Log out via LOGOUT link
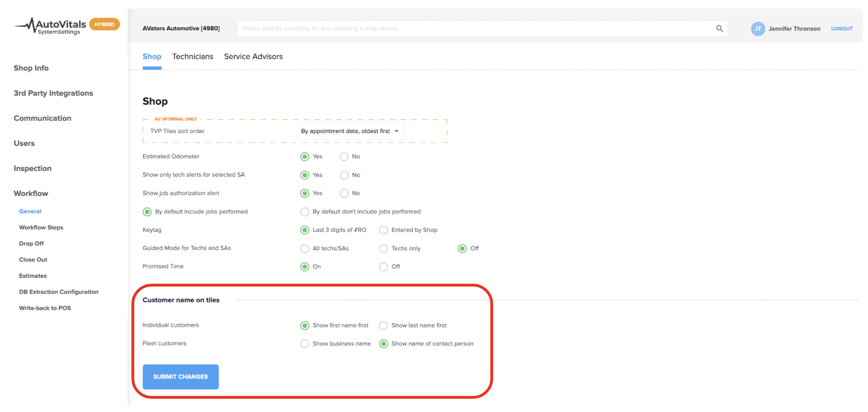Screen dimensions: 868x412 pyautogui.click(x=842, y=29)
